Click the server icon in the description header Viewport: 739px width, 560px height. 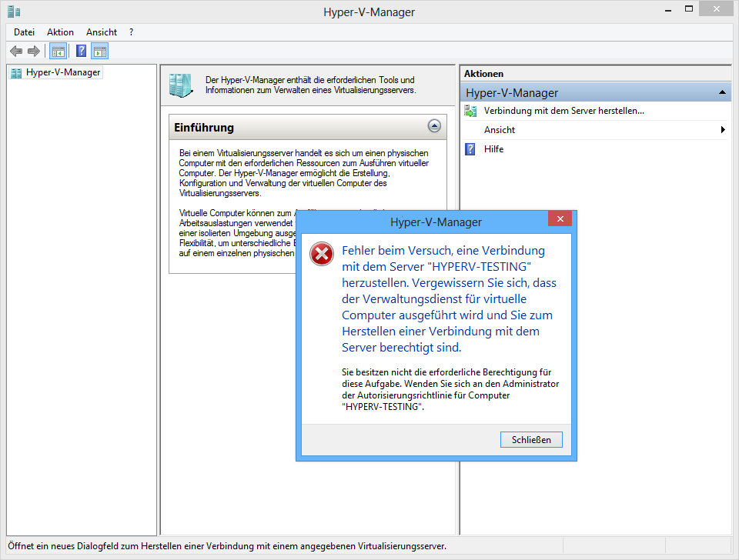[181, 85]
